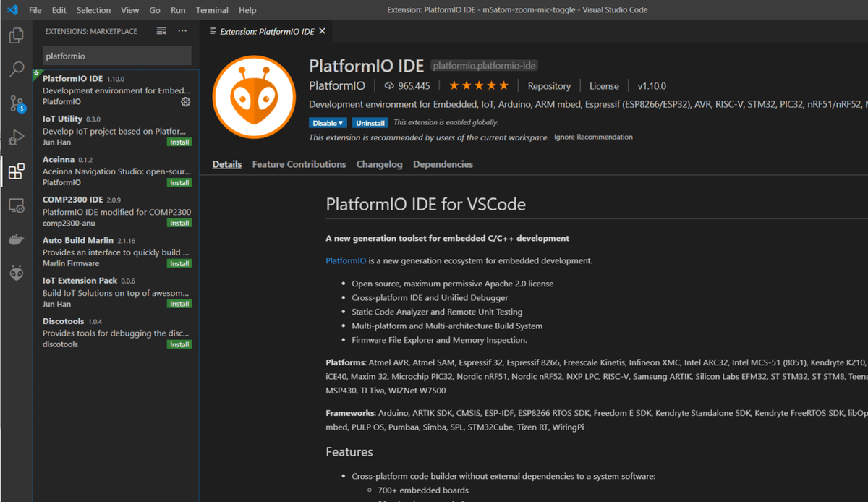Select Aceinna extension entry
The image size is (868, 502).
(116, 171)
